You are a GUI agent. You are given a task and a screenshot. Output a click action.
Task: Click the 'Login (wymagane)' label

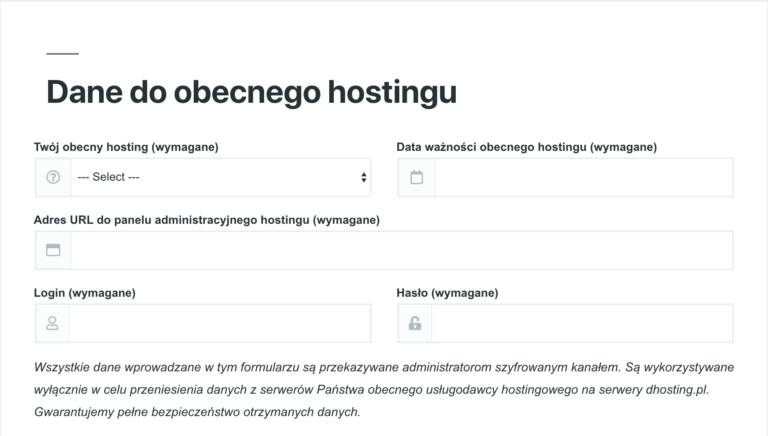[85, 293]
